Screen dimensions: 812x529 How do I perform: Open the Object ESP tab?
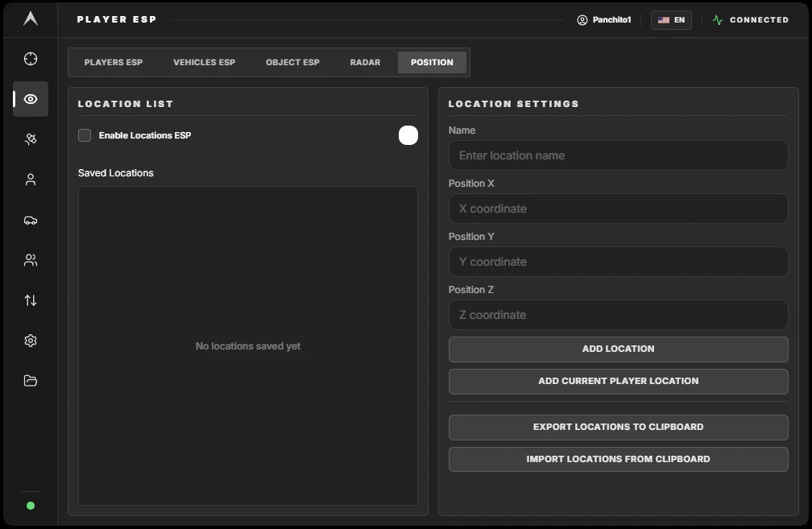pyautogui.click(x=292, y=62)
